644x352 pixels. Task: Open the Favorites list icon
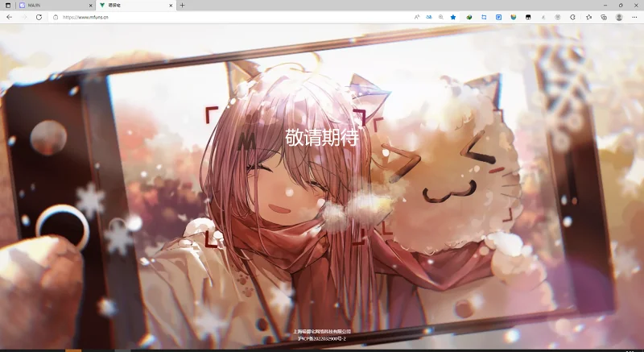click(588, 17)
